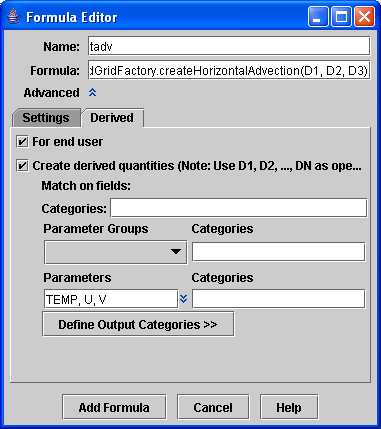Minimize the Formula Editor window
This screenshot has height=429, width=381.
pos(318,16)
